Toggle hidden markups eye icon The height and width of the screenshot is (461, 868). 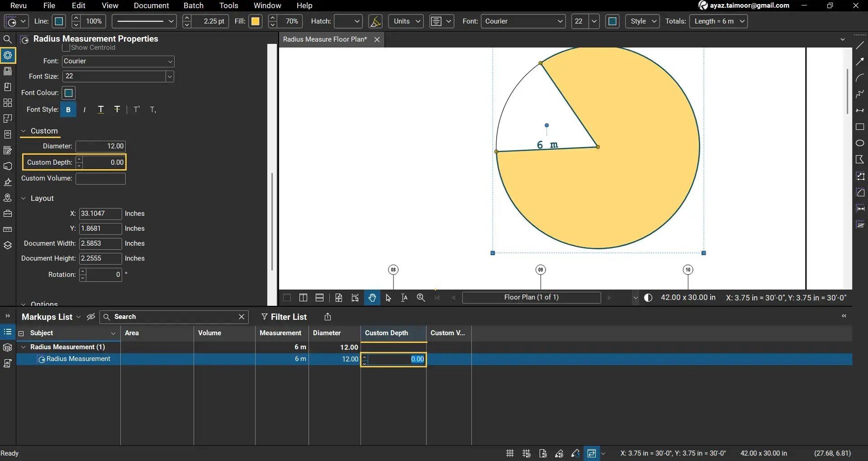91,317
